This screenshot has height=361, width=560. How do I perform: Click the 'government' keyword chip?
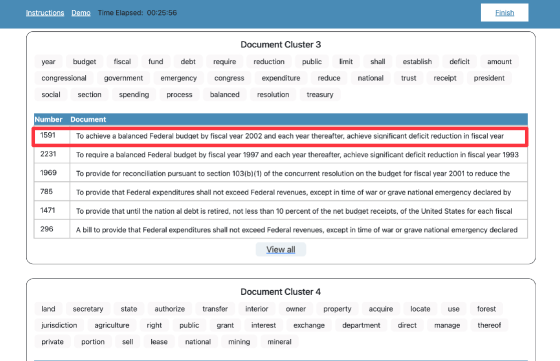click(x=123, y=78)
